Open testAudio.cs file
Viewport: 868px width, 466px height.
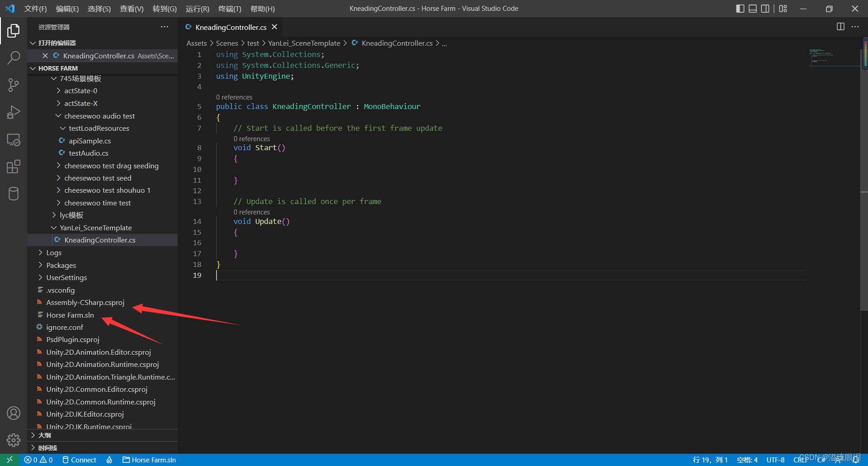pos(103,153)
